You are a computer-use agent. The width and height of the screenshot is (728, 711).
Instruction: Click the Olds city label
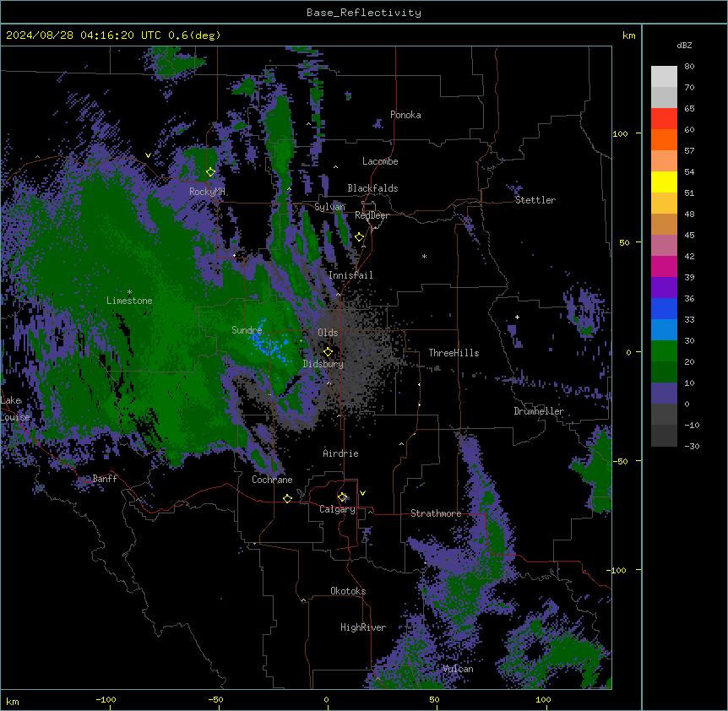pyautogui.click(x=328, y=333)
